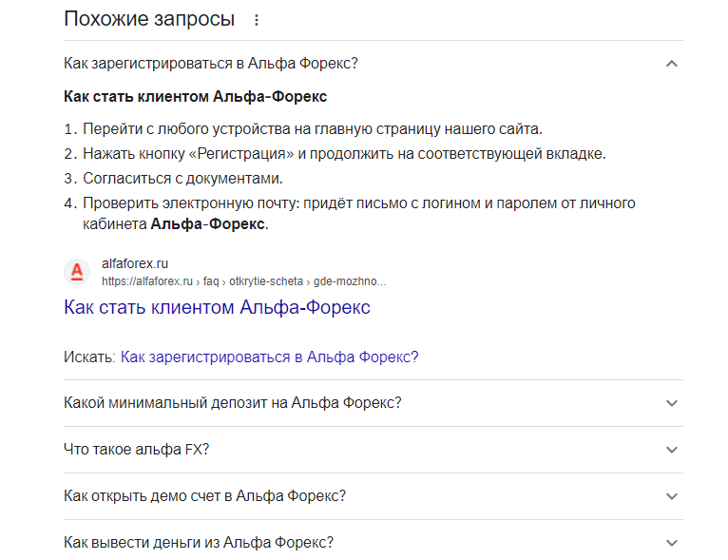Click step 2 text Нажать кнопку «Регистрация»

click(344, 154)
